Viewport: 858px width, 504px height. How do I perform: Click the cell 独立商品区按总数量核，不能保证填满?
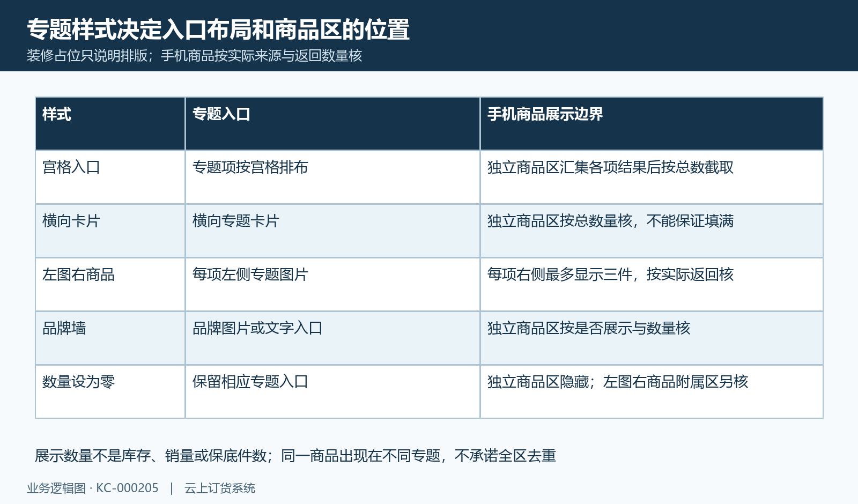click(652, 231)
